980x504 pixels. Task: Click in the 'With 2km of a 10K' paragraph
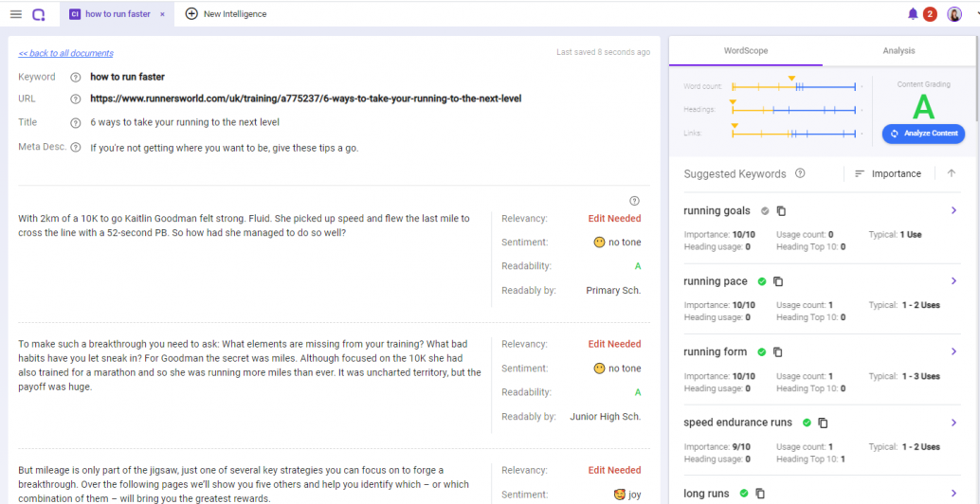[x=245, y=225]
